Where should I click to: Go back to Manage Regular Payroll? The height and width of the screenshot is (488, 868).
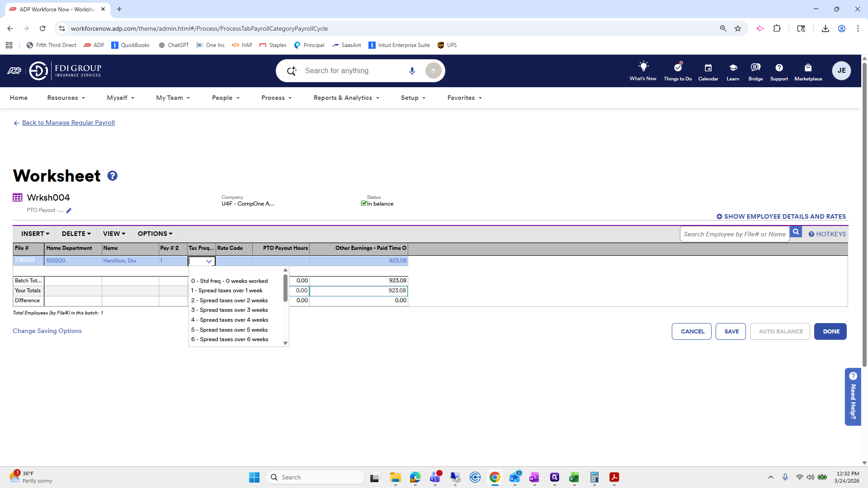click(68, 122)
